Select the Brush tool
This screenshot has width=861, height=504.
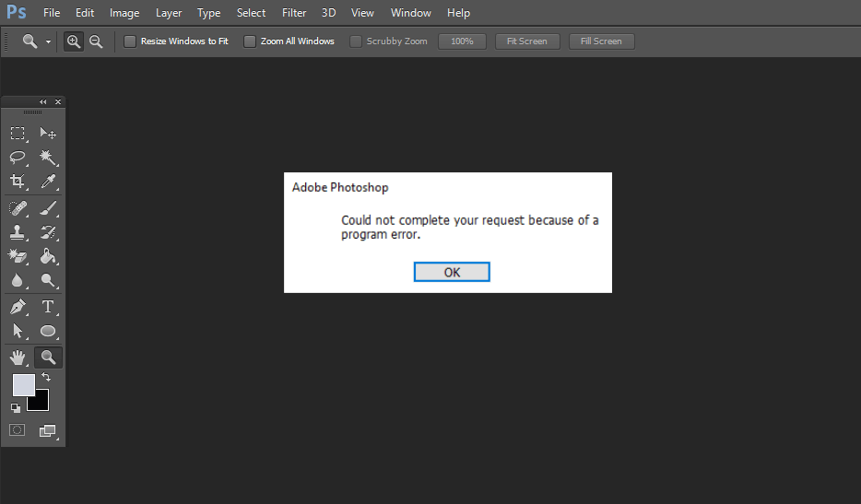(x=48, y=208)
